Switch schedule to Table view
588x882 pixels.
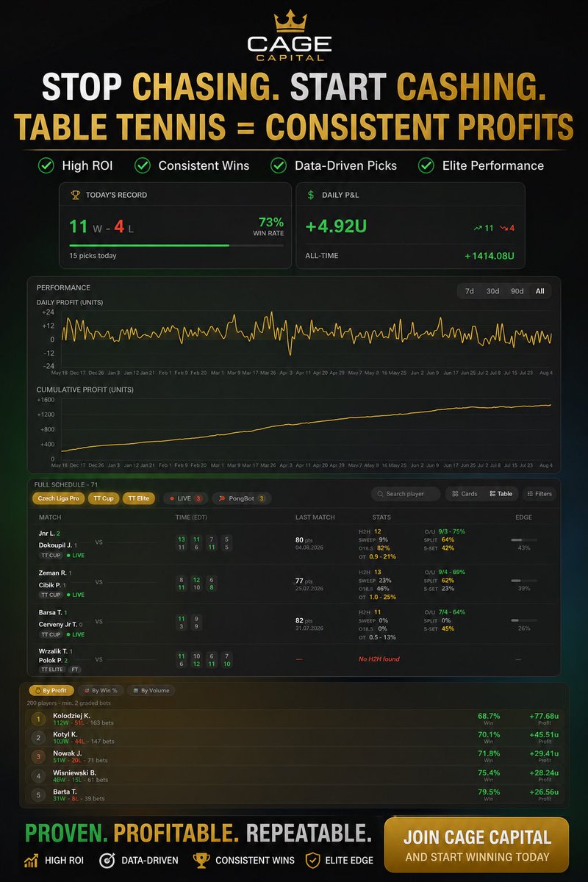pyautogui.click(x=501, y=494)
